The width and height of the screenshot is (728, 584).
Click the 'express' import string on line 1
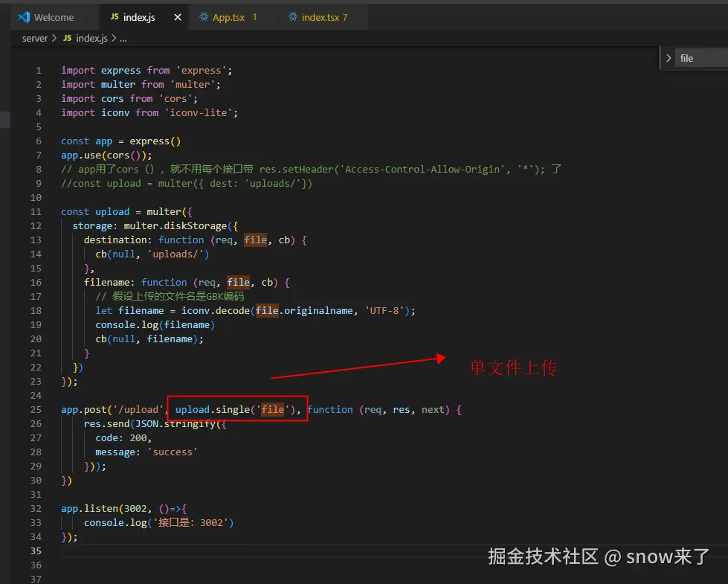pos(201,70)
